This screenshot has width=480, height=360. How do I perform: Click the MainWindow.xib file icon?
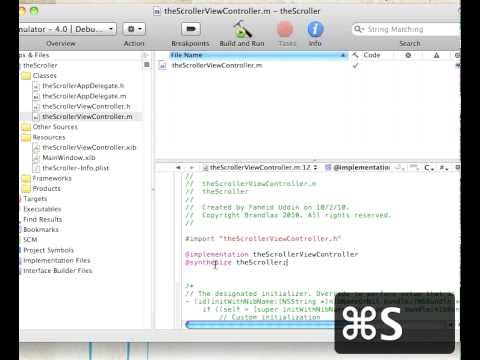(x=36, y=158)
